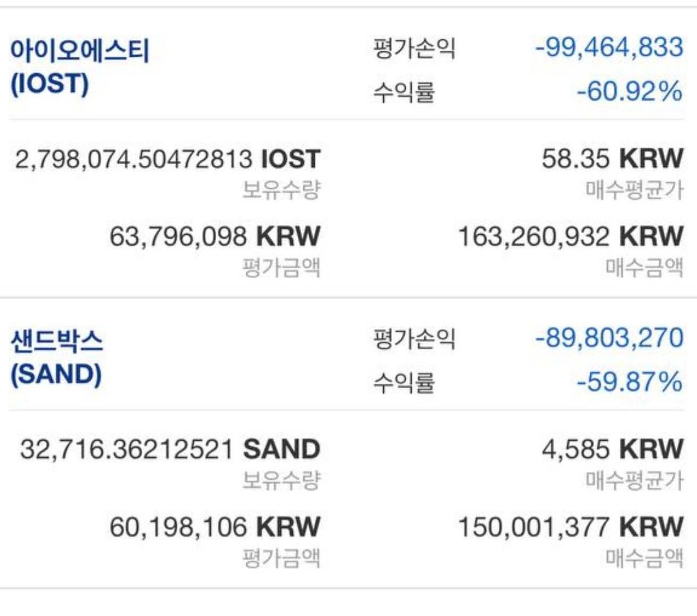697x616 pixels.
Task: Click the 평가손익 label in IOST section
Action: click(414, 48)
